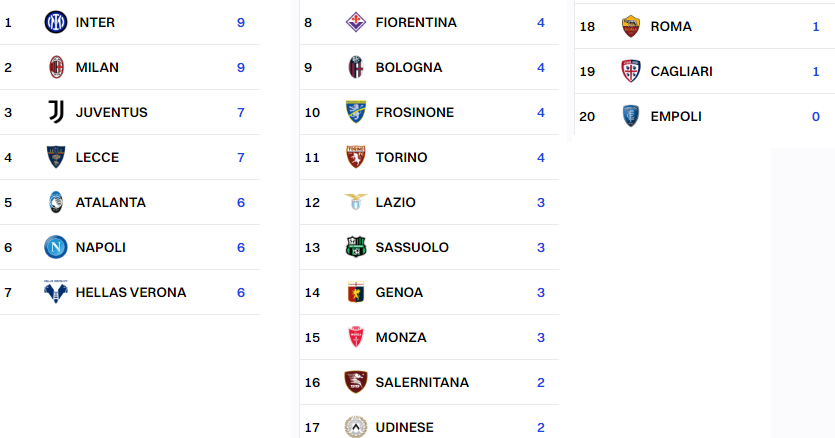
Task: Click the Lazio eagle crest
Action: click(356, 202)
